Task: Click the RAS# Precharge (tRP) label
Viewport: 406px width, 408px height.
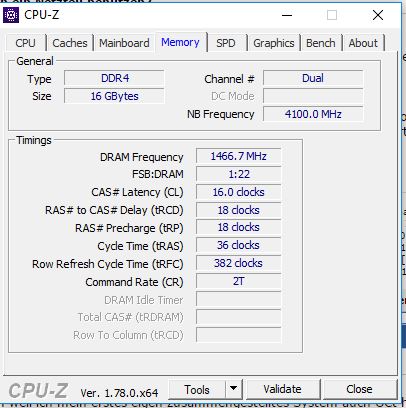Action: 129,228
